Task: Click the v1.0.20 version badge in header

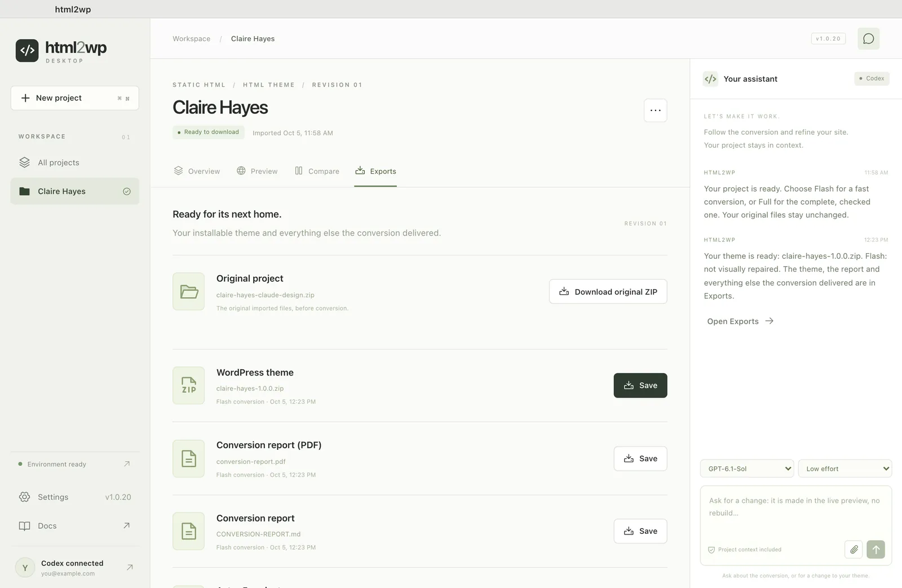Action: (828, 39)
